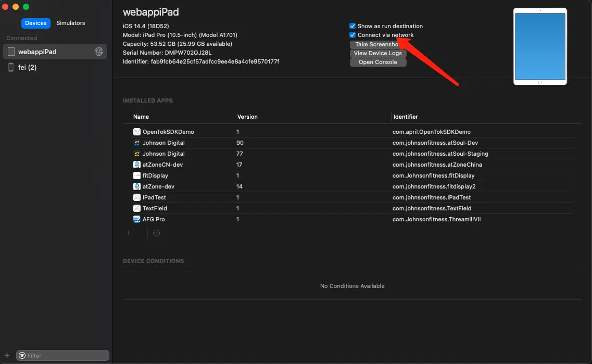Click identifier com.johnsonfitness.atSoul-Staging
This screenshot has height=364, width=592.
(440, 154)
